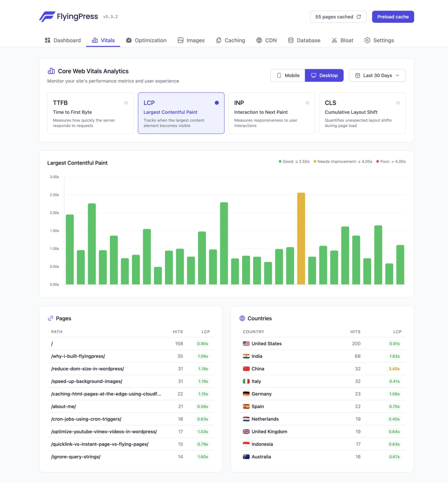Open the /reduce-dom-size-in-wordpress/ path row

click(131, 369)
